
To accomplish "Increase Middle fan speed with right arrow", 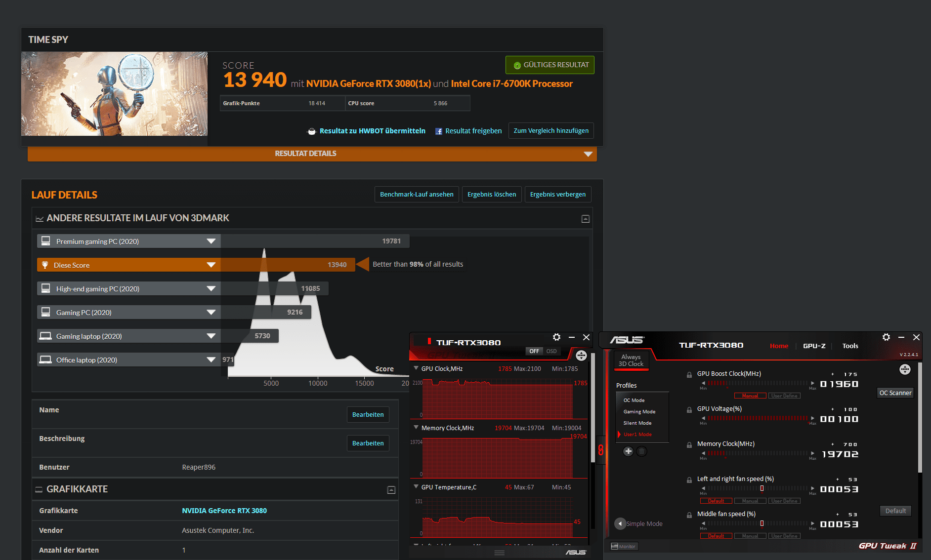I will (812, 523).
